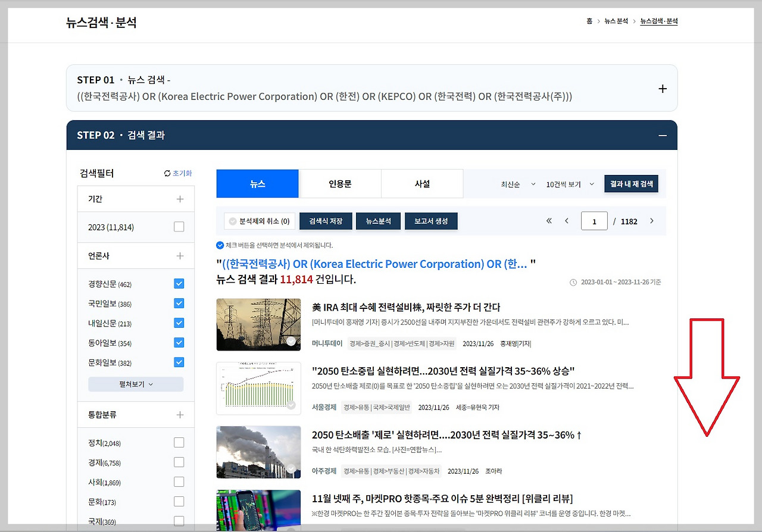Open smokestack thumbnail of 아주경제 article
The image size is (762, 532).
click(x=258, y=452)
